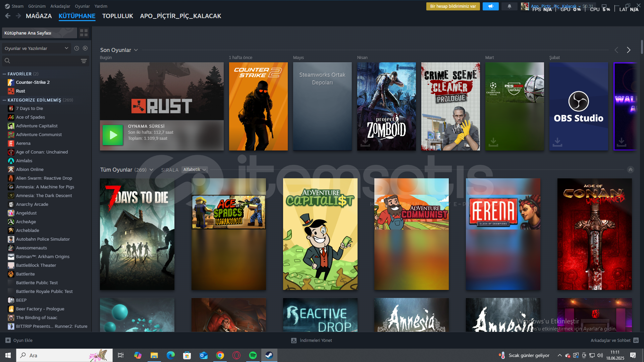
Task: Open the Tüm Oyunlar shelf dropdown chevron
Action: (x=151, y=170)
